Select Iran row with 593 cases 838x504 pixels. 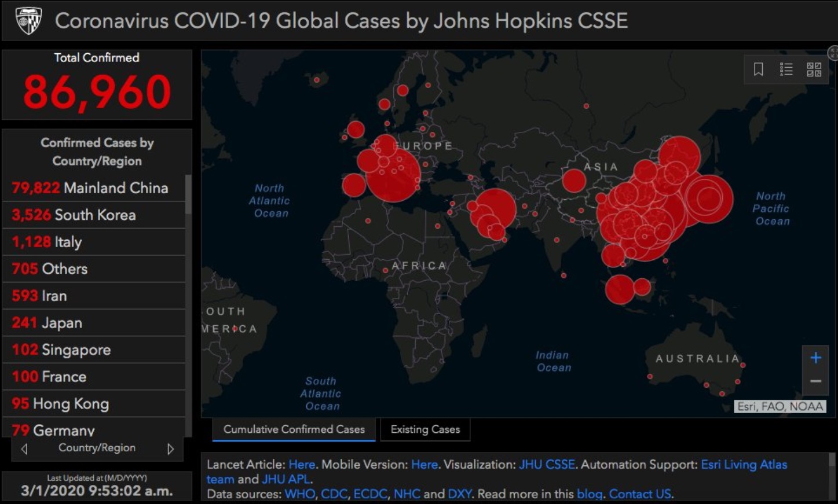94,296
